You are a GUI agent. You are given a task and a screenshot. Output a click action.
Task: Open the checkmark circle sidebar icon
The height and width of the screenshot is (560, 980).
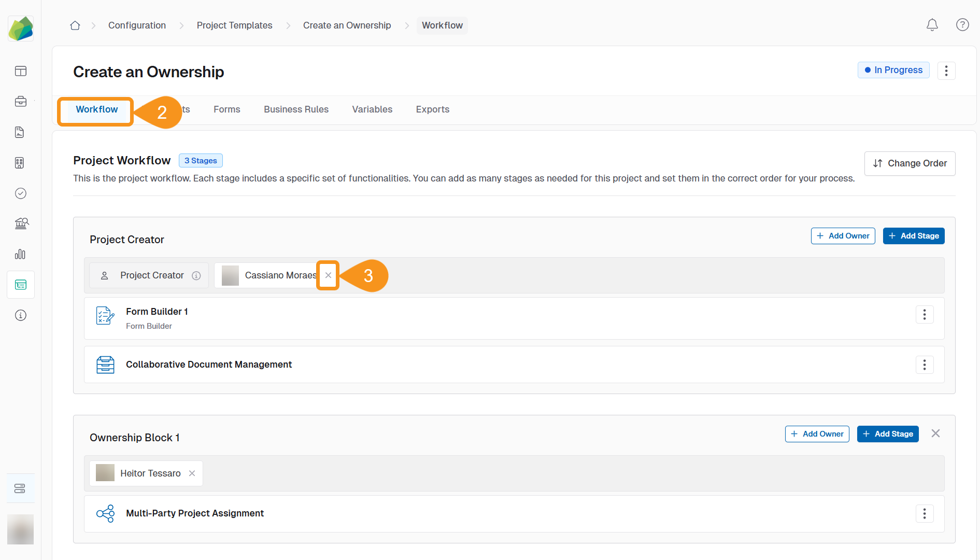click(21, 193)
